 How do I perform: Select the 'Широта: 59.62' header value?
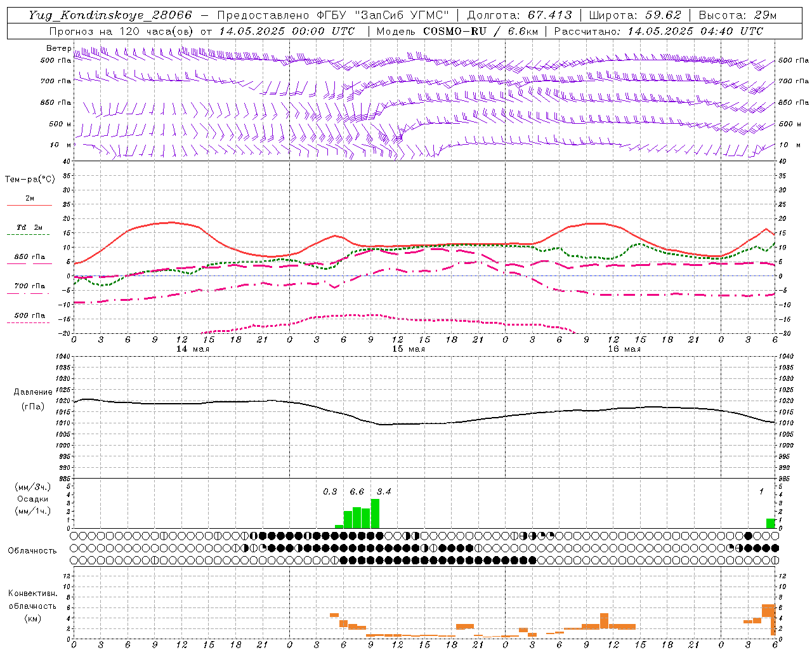pyautogui.click(x=636, y=15)
